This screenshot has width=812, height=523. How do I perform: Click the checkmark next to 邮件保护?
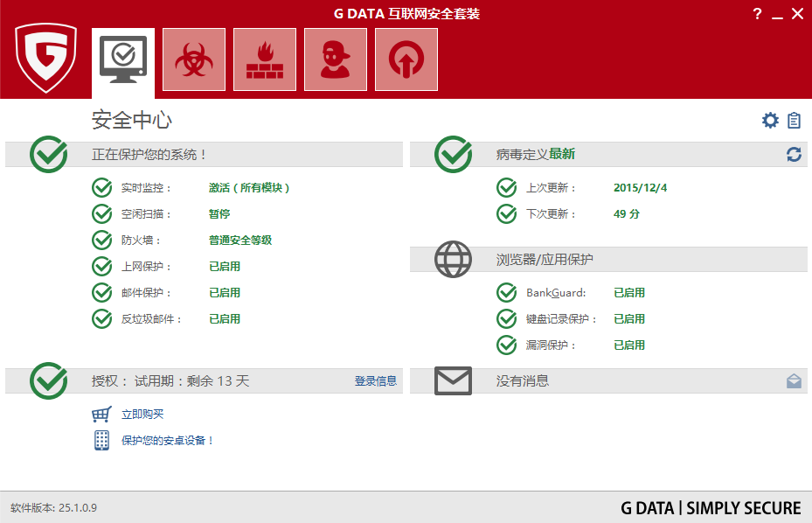(x=102, y=292)
